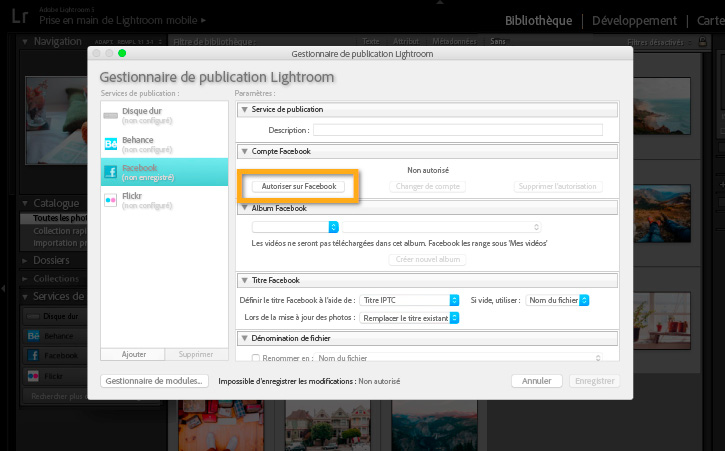Viewport: 725px width, 451px height.
Task: Select the Disque dur publication service
Action: pyautogui.click(x=164, y=116)
